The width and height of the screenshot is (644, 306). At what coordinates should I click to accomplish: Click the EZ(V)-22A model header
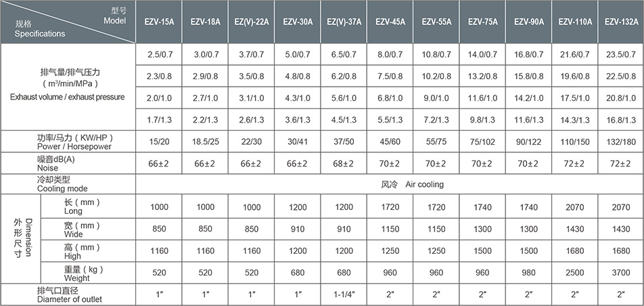click(x=251, y=22)
